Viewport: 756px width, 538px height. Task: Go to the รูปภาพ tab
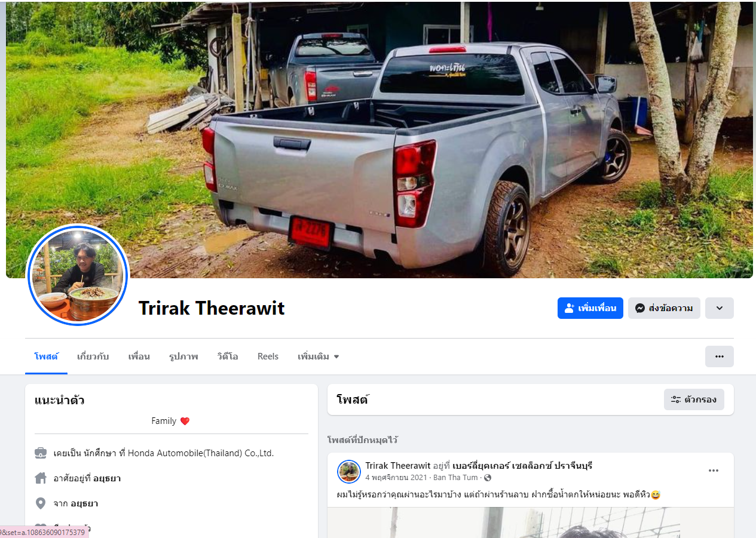click(183, 356)
